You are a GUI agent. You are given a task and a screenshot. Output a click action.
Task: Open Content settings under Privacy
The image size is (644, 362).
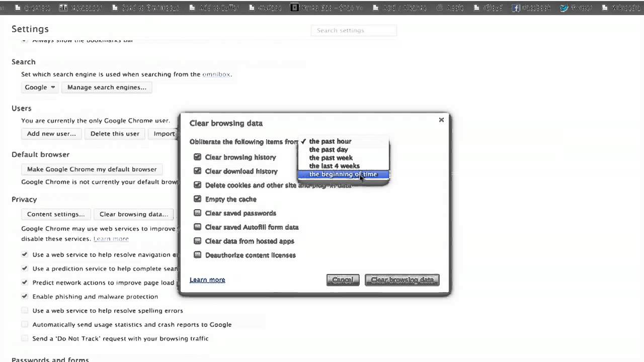click(x=56, y=214)
